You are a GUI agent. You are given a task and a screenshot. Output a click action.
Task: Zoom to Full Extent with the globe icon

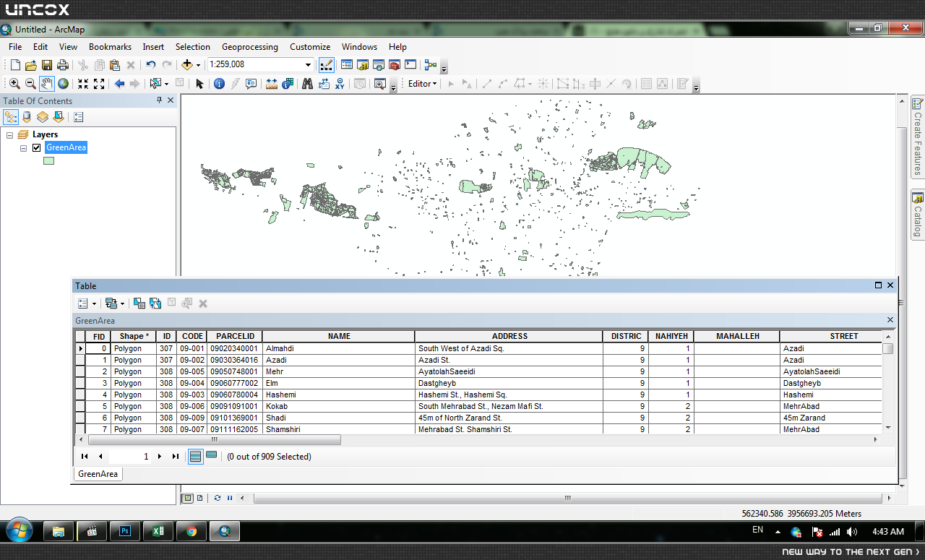(64, 84)
